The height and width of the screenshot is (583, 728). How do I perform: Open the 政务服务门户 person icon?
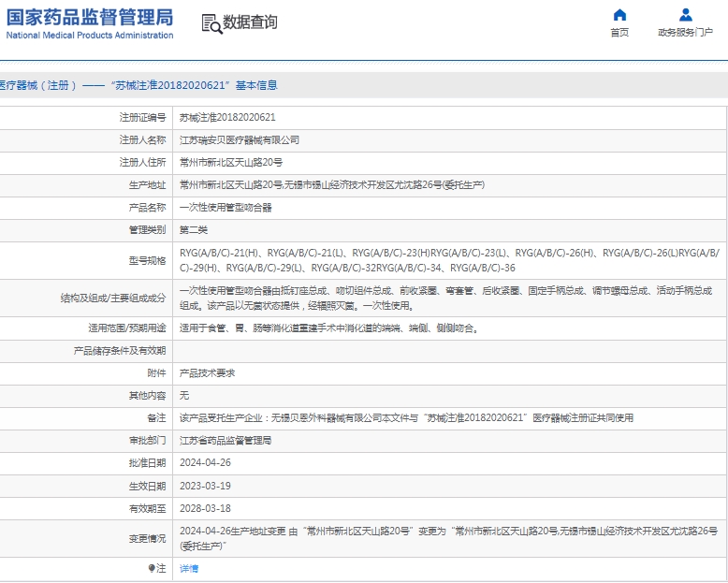coord(685,15)
